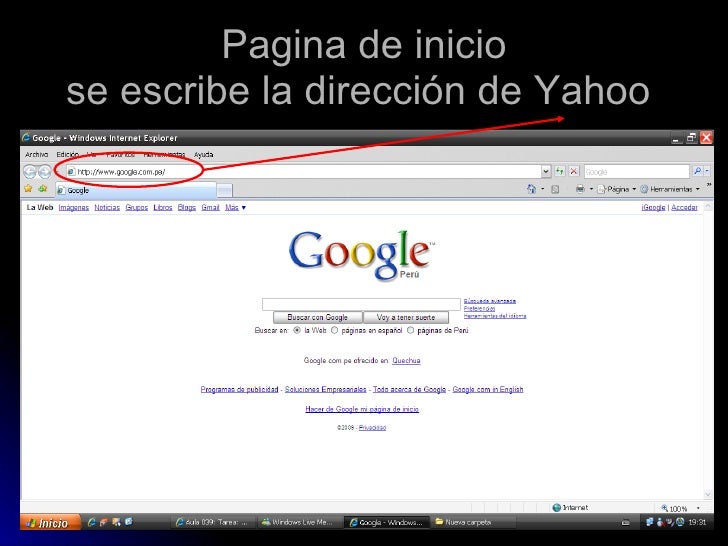Select 'páginas de Perú' radio button
The width and height of the screenshot is (728, 546).
410,331
